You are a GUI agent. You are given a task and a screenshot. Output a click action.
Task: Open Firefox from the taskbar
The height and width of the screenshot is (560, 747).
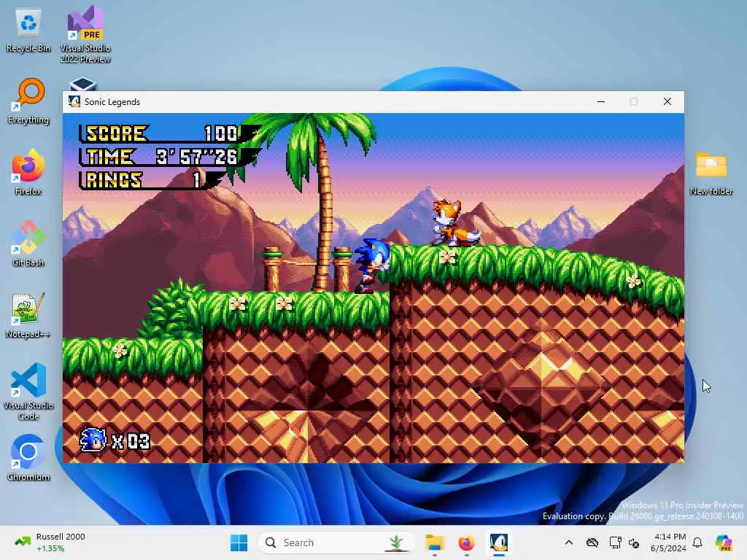tap(466, 542)
